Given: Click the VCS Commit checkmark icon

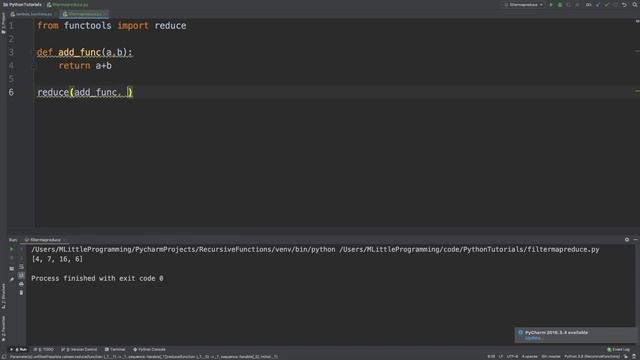Looking at the screenshot, I should 607,4.
